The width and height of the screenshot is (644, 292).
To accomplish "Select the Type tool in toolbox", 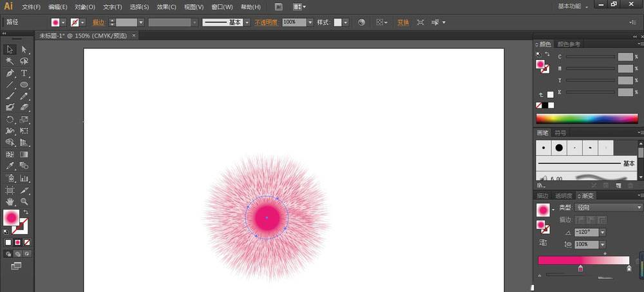I will [x=24, y=73].
